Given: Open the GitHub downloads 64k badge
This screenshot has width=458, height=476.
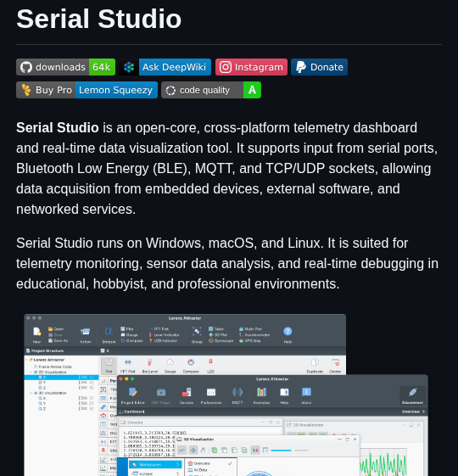Looking at the screenshot, I should (65, 67).
